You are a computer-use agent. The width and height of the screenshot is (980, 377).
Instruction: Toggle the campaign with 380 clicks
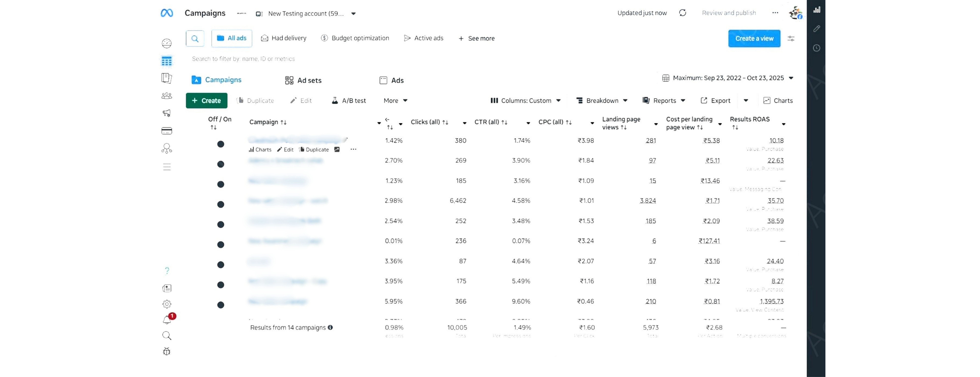(221, 144)
